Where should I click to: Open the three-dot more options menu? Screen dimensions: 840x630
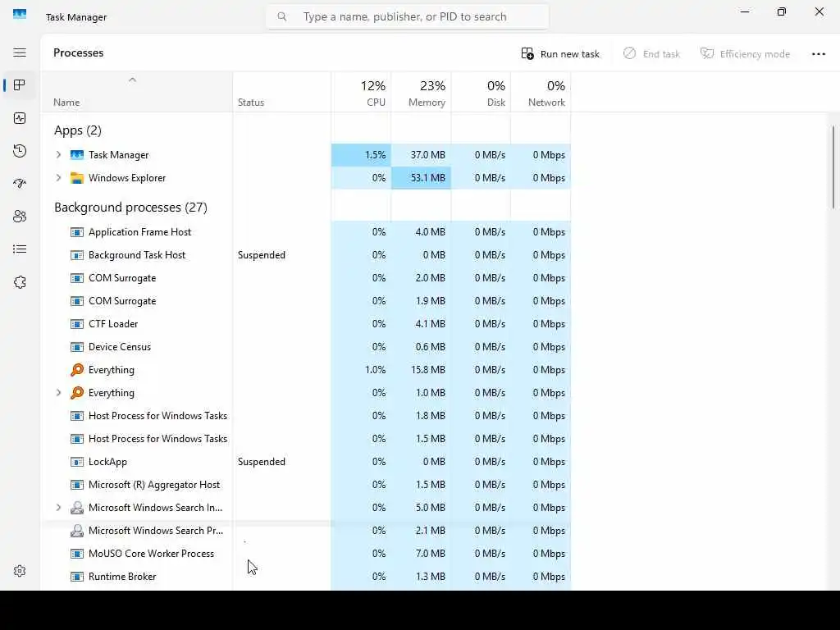pos(819,53)
